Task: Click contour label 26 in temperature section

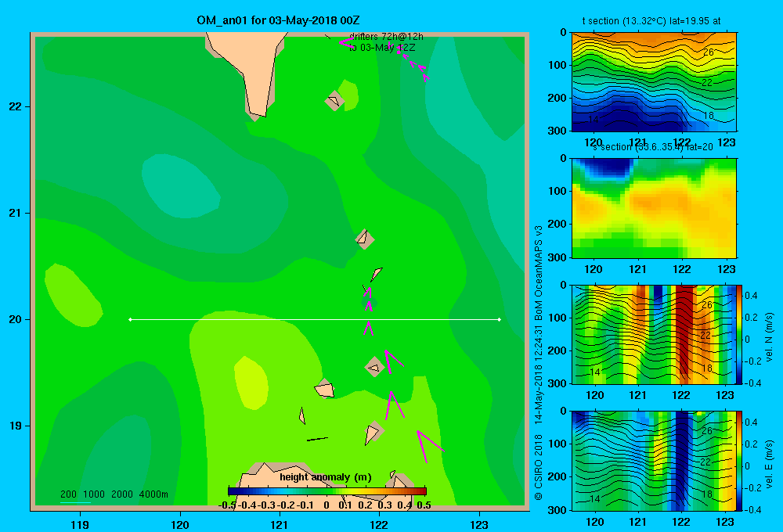Action: [x=708, y=52]
